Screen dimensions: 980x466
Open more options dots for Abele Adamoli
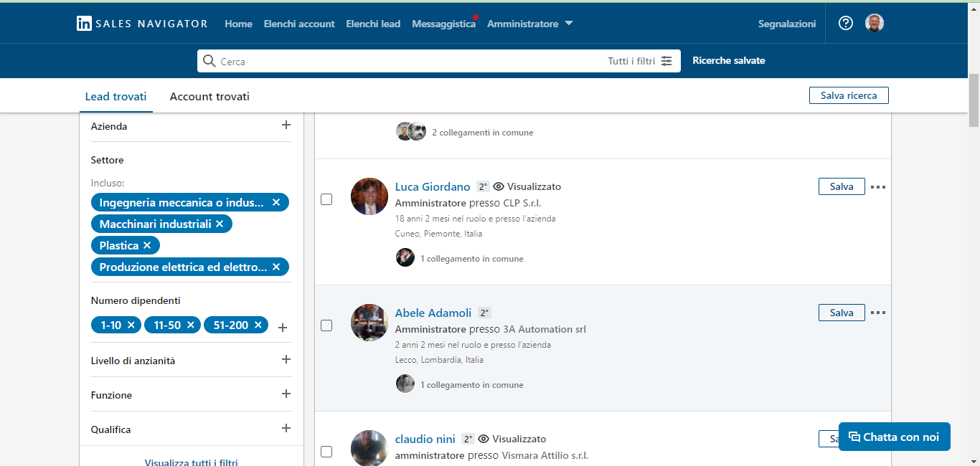pos(878,313)
